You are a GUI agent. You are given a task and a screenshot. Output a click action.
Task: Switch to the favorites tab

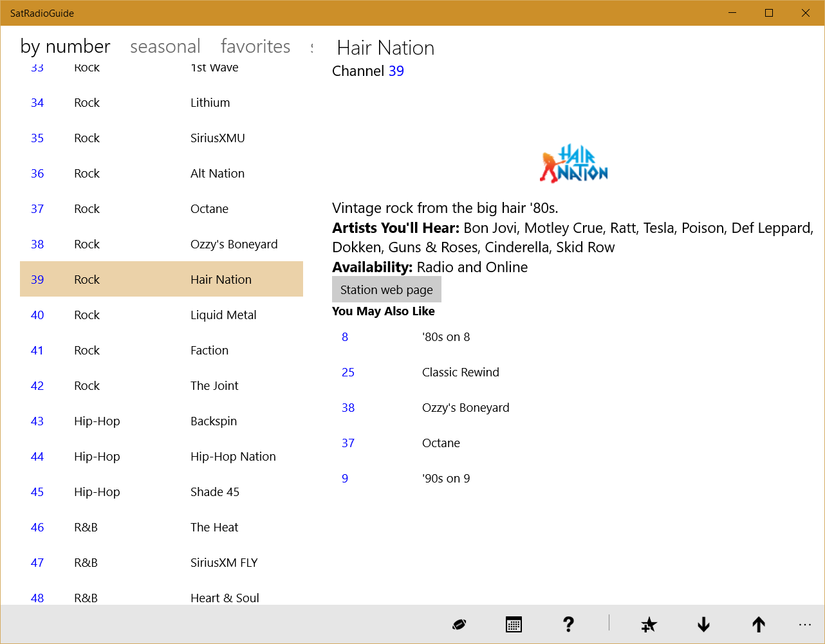tap(255, 46)
